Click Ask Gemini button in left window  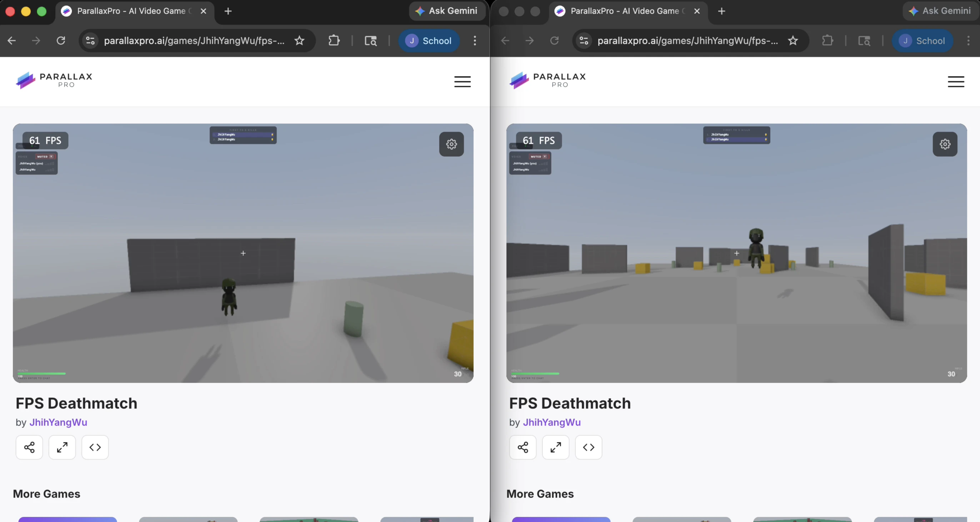(447, 11)
